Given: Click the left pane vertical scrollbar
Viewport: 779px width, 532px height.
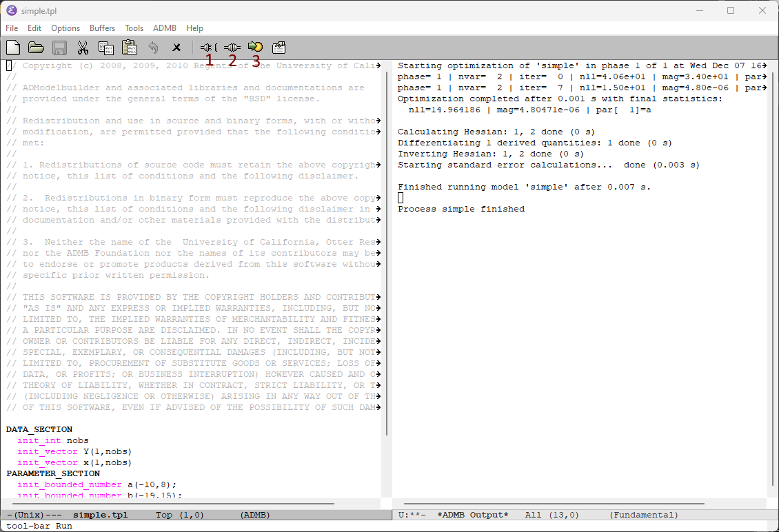Looking at the screenshot, I should (387, 248).
